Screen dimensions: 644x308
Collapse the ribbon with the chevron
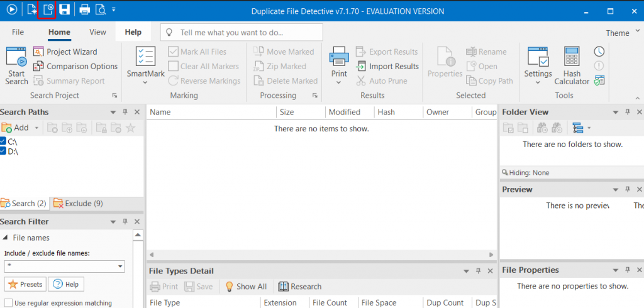[638, 97]
